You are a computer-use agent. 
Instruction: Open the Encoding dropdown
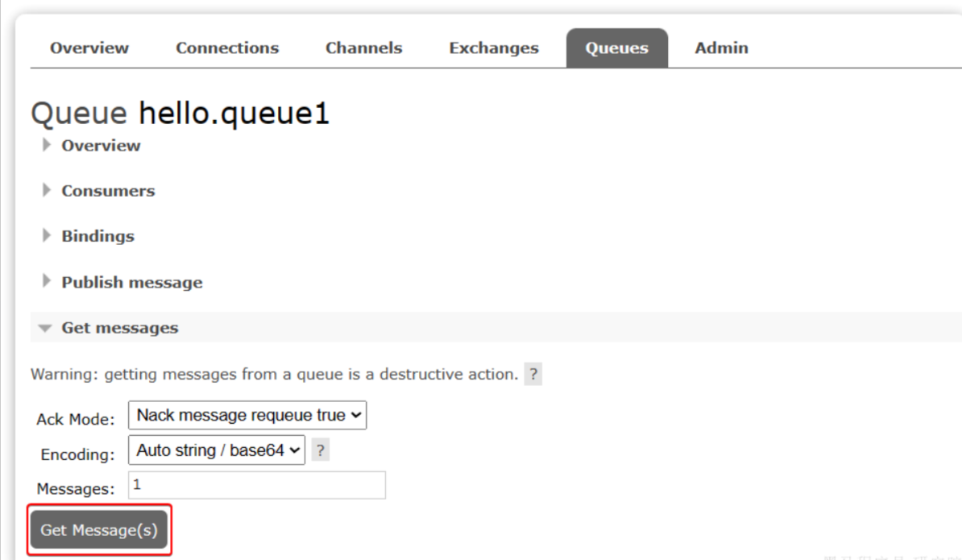216,450
